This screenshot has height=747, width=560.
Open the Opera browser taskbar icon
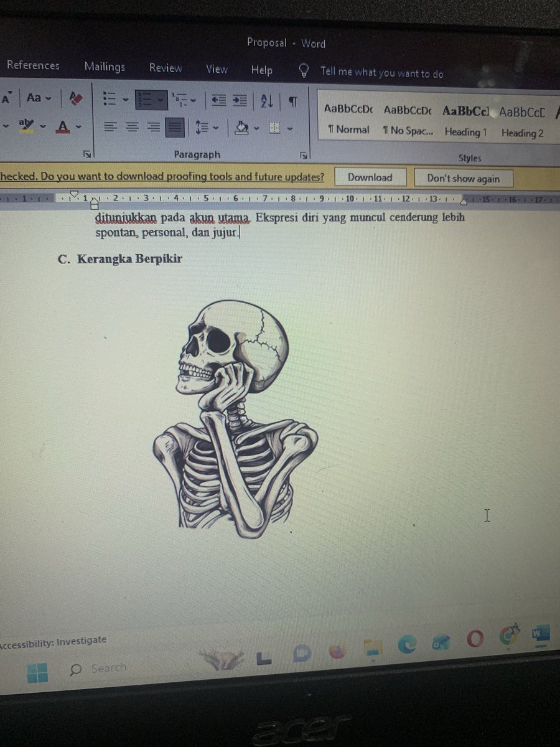click(x=475, y=639)
